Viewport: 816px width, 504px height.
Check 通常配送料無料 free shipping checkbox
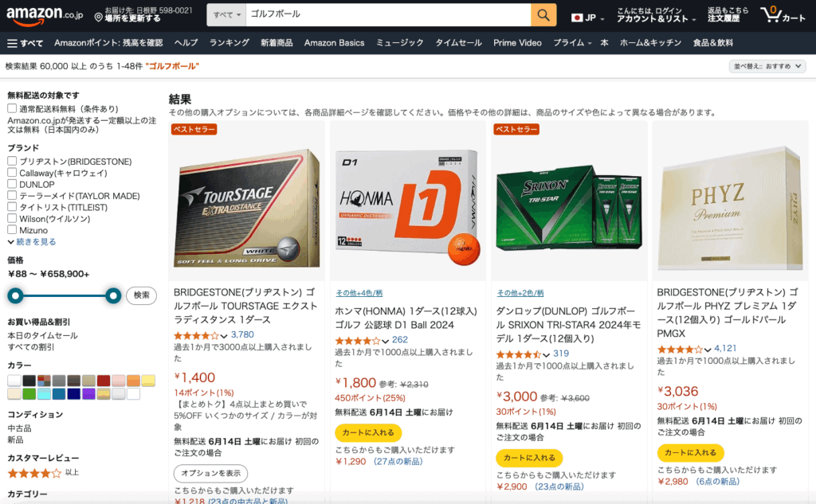(11, 108)
